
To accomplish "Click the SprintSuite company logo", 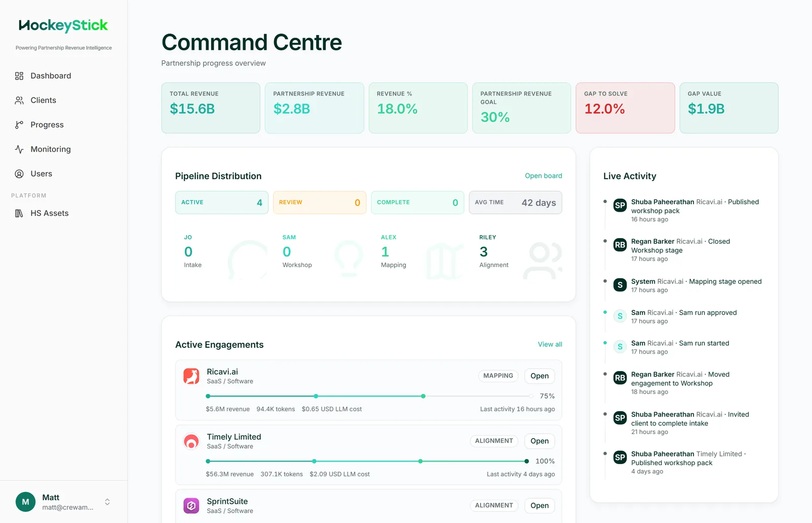I will tap(191, 506).
